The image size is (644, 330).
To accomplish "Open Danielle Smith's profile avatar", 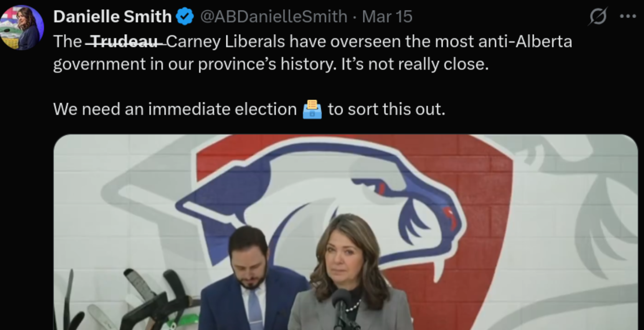I will coord(22,28).
